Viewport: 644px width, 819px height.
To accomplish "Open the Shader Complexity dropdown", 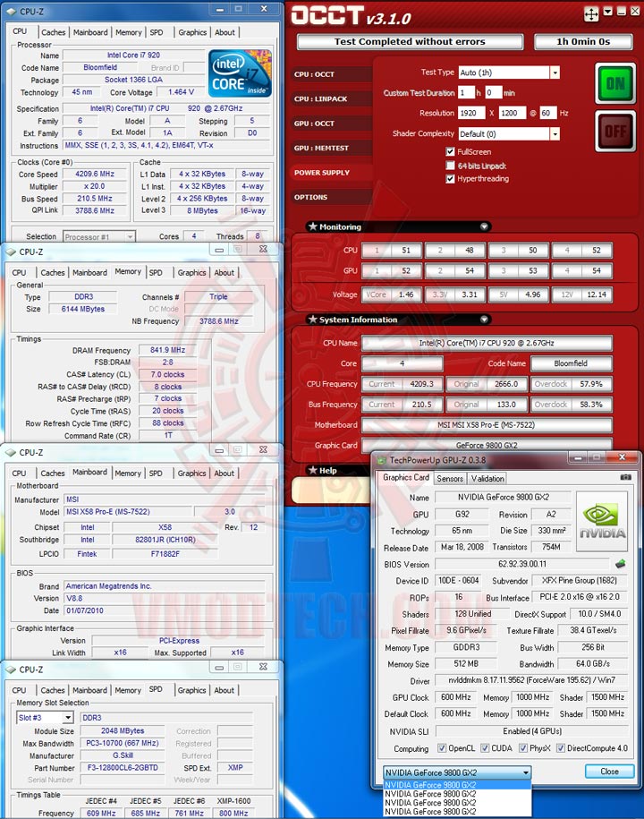I will (x=555, y=134).
